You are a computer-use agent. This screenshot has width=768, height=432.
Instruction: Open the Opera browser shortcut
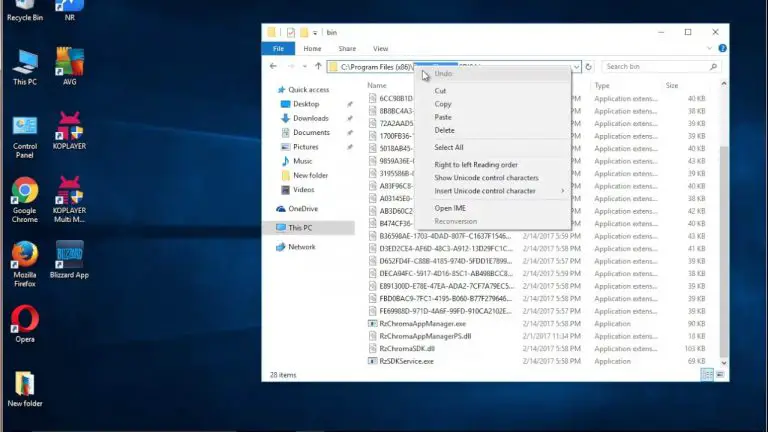[x=24, y=323]
